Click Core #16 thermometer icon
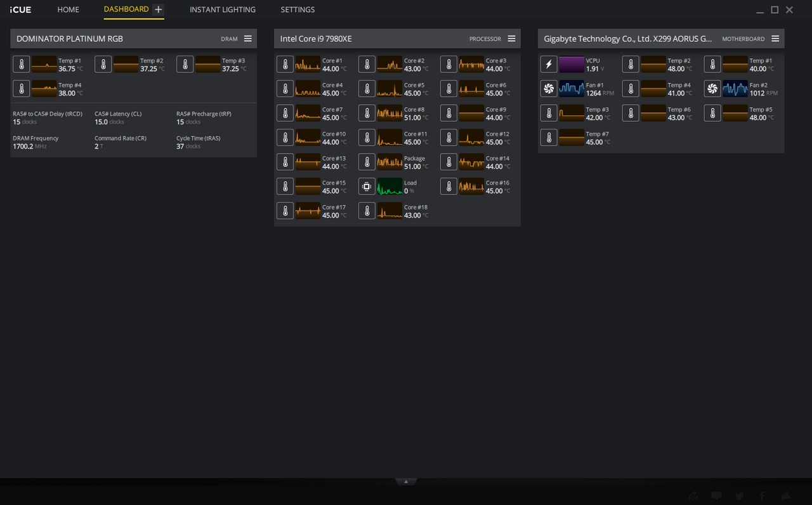Image resolution: width=812 pixels, height=505 pixels. pyautogui.click(x=449, y=187)
